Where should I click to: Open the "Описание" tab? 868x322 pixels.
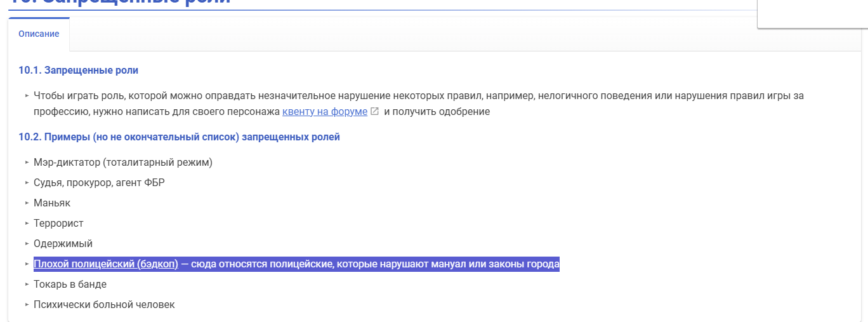tap(39, 34)
